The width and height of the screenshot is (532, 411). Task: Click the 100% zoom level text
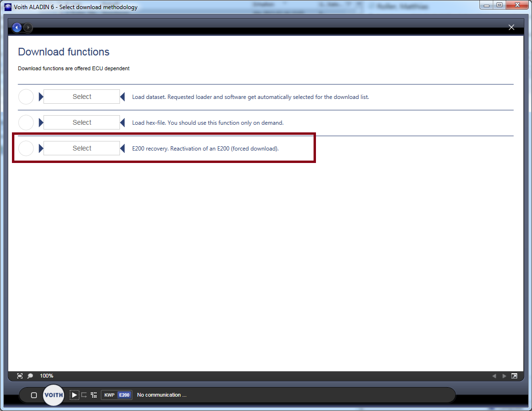[46, 376]
